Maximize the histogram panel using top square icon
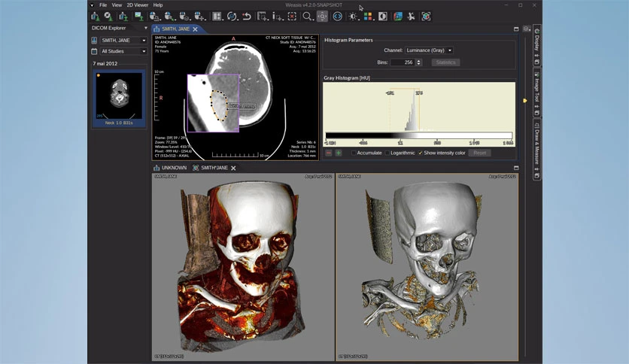The height and width of the screenshot is (364, 629). tap(516, 29)
